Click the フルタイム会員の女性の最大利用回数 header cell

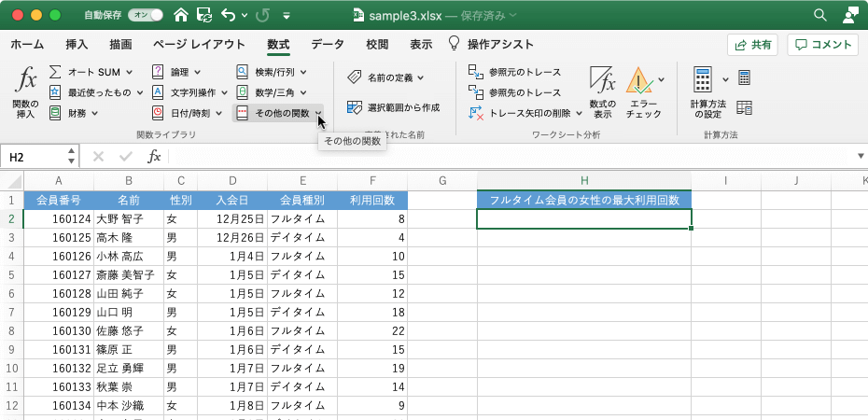pyautogui.click(x=584, y=200)
